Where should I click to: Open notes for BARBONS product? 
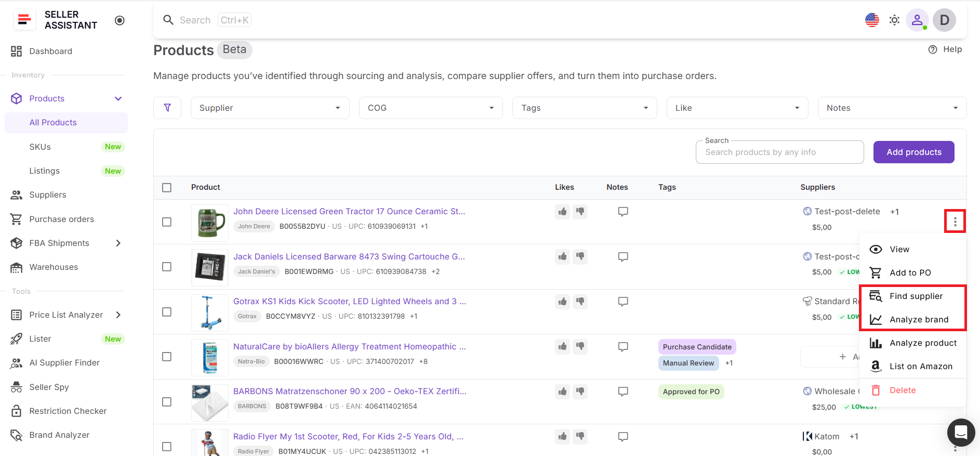pyautogui.click(x=623, y=392)
